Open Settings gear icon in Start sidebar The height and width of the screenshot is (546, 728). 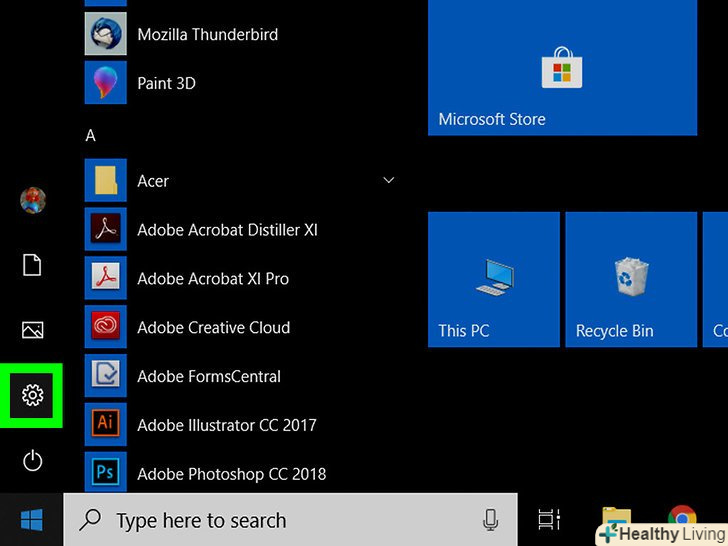pyautogui.click(x=32, y=395)
